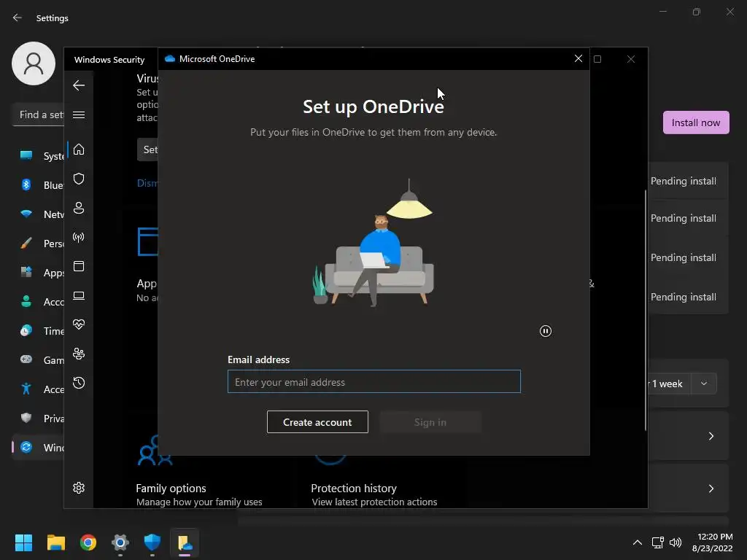
Task: Open Account protection person icon in sidebar
Action: pos(79,208)
